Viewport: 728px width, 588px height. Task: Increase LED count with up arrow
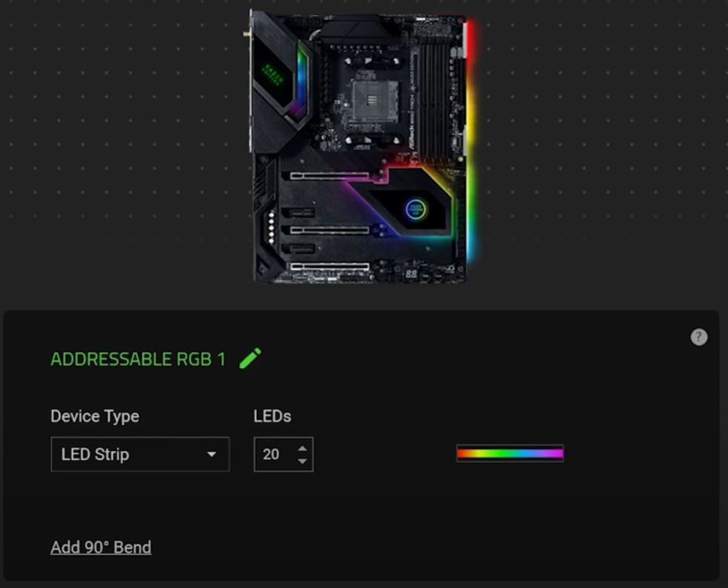(302, 448)
